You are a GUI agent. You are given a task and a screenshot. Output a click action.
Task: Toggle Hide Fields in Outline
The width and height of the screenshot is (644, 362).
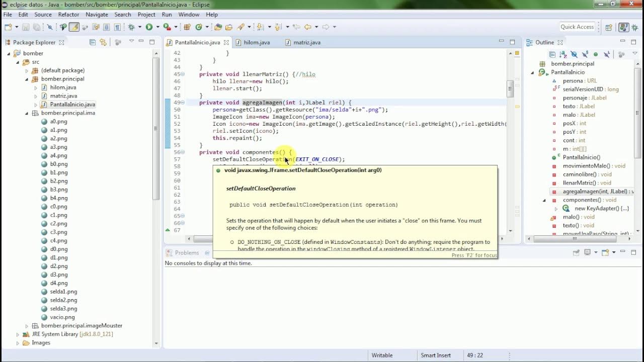tap(574, 54)
